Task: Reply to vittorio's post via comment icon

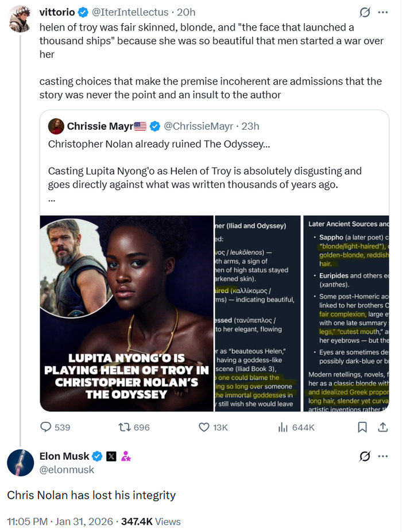Action: (47, 427)
